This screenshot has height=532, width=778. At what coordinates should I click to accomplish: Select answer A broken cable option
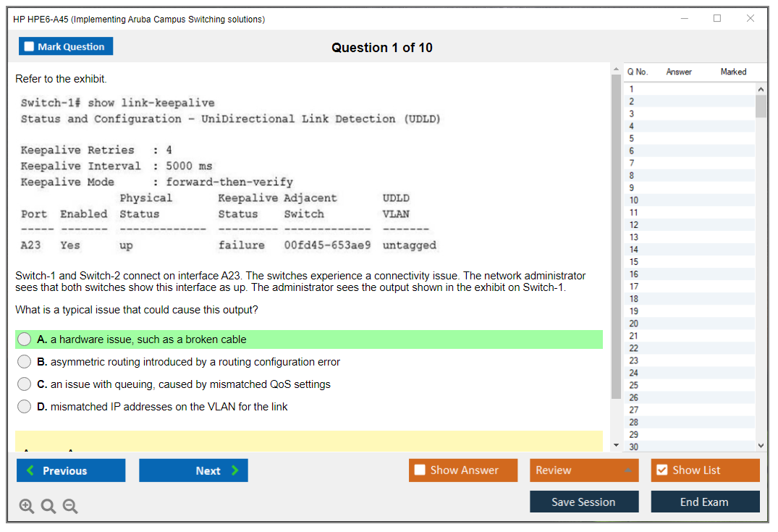tap(25, 339)
